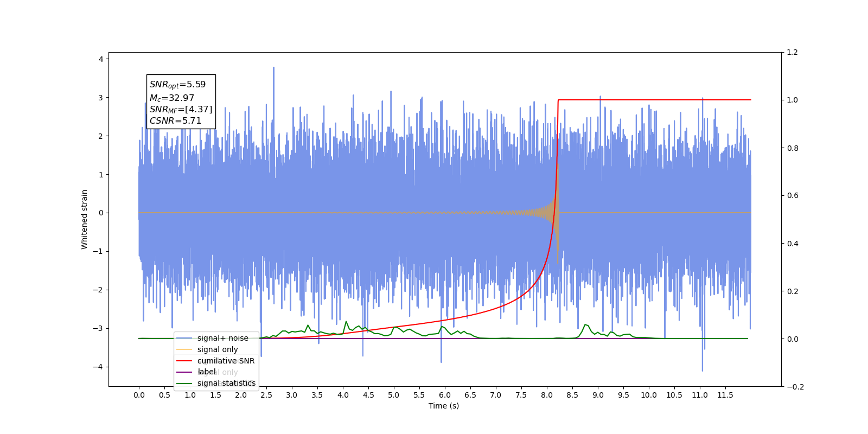Click the 0.8 tick on the right axis

[793, 148]
